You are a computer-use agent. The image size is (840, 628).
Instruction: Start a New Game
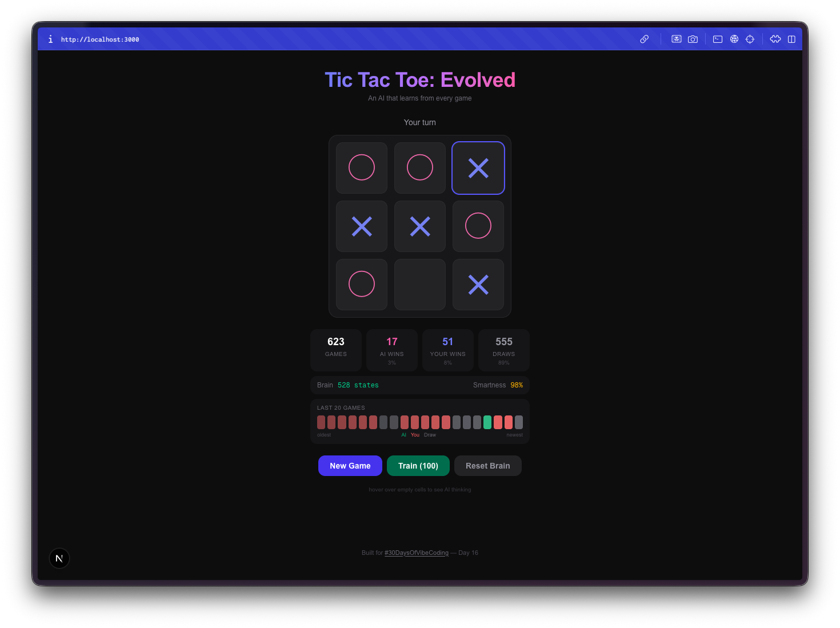pyautogui.click(x=350, y=466)
